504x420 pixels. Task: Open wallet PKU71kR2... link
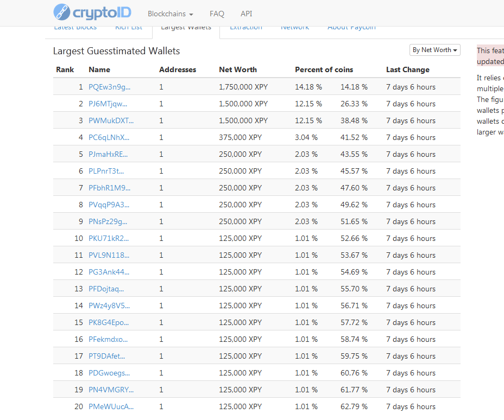[x=108, y=239]
